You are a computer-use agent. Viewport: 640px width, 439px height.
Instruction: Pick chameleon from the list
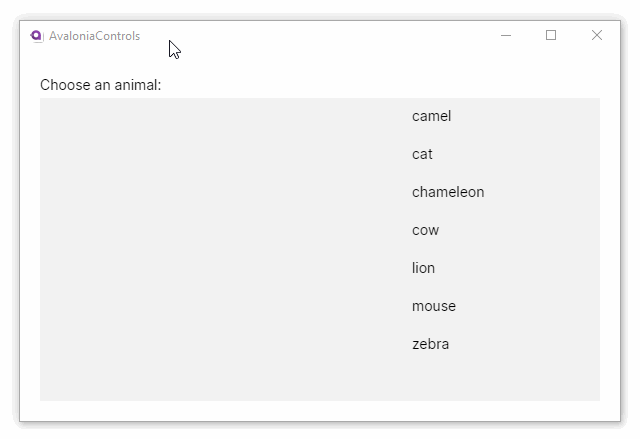(x=447, y=192)
